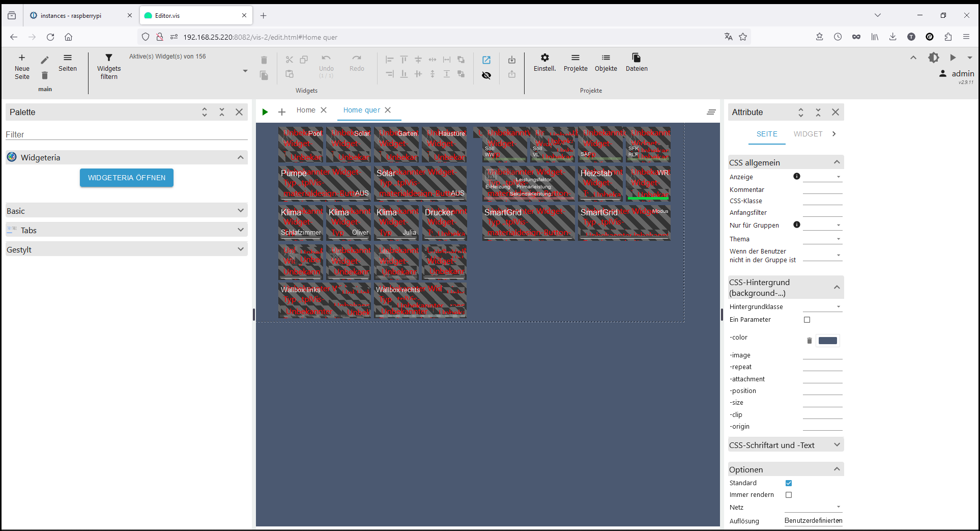Collapse the Widgeteria section

point(241,157)
